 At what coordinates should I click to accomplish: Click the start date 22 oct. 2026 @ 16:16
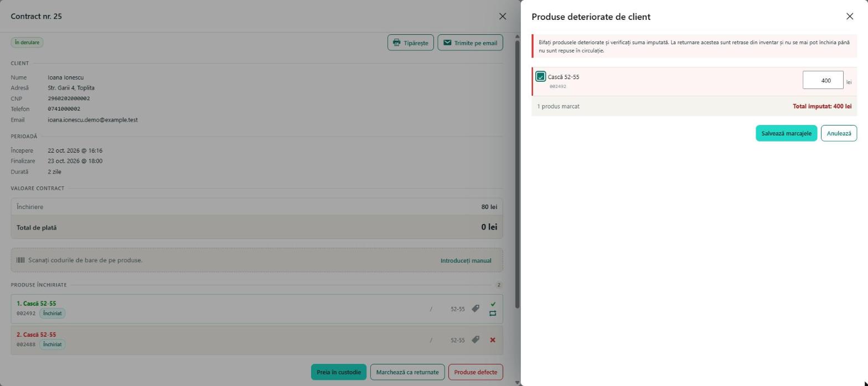coord(75,150)
